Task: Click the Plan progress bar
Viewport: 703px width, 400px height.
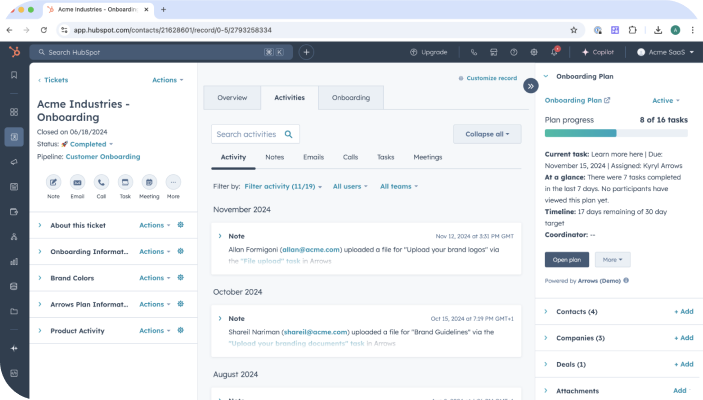Action: point(616,133)
